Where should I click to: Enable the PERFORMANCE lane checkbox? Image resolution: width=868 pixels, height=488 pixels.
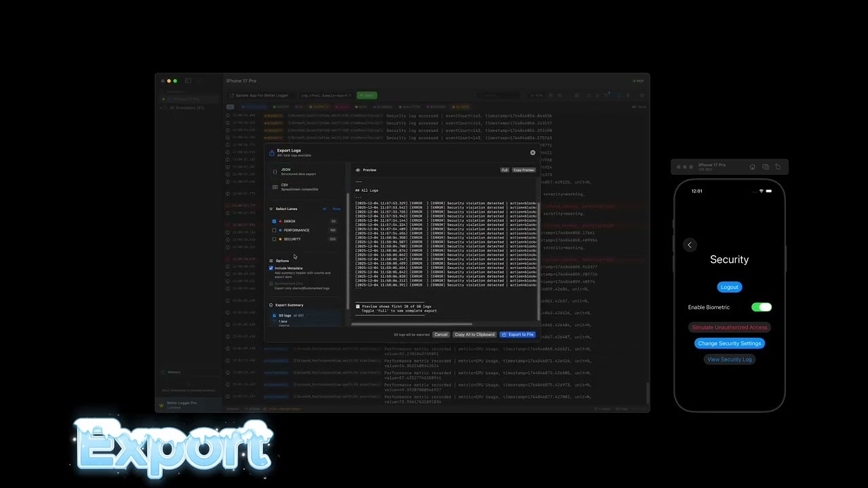coord(274,230)
